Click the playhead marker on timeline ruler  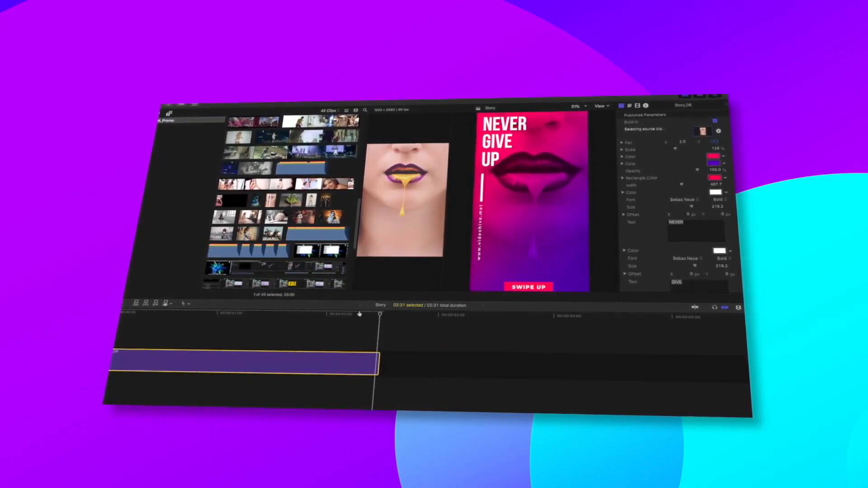[380, 314]
